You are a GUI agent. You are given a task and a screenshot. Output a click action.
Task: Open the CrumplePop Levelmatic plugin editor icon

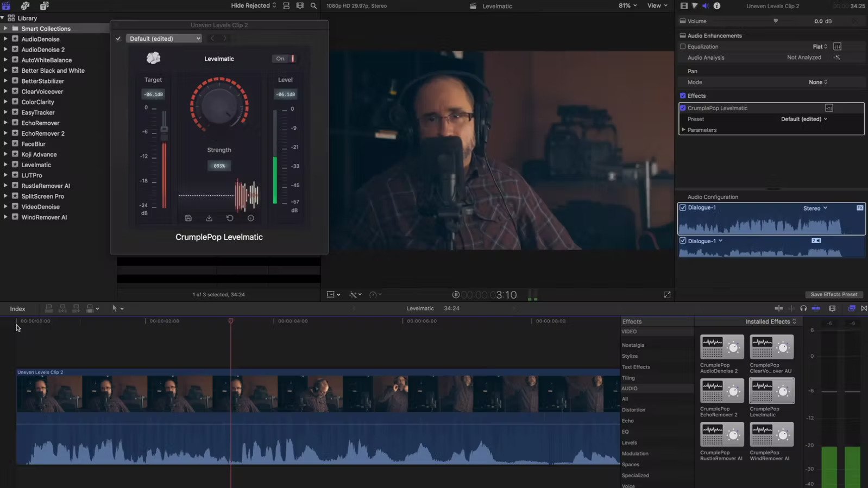(829, 108)
